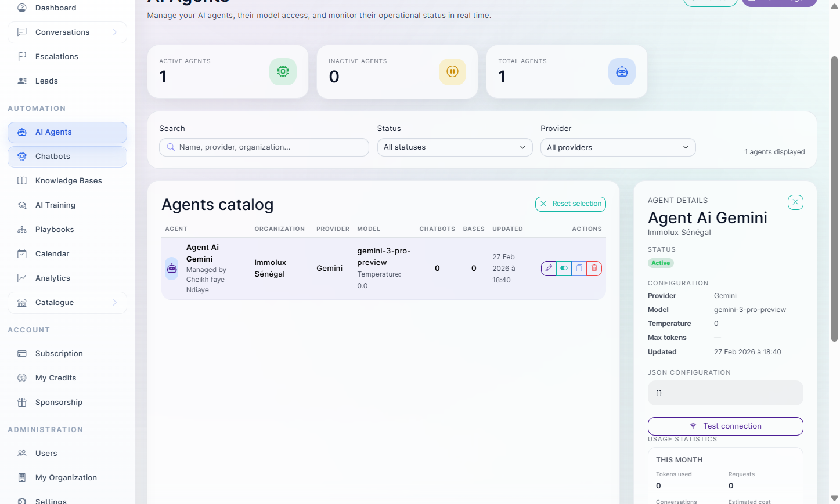Delete Agent Ai Gemini with trash icon
Image resolution: width=840 pixels, height=504 pixels.
594,269
